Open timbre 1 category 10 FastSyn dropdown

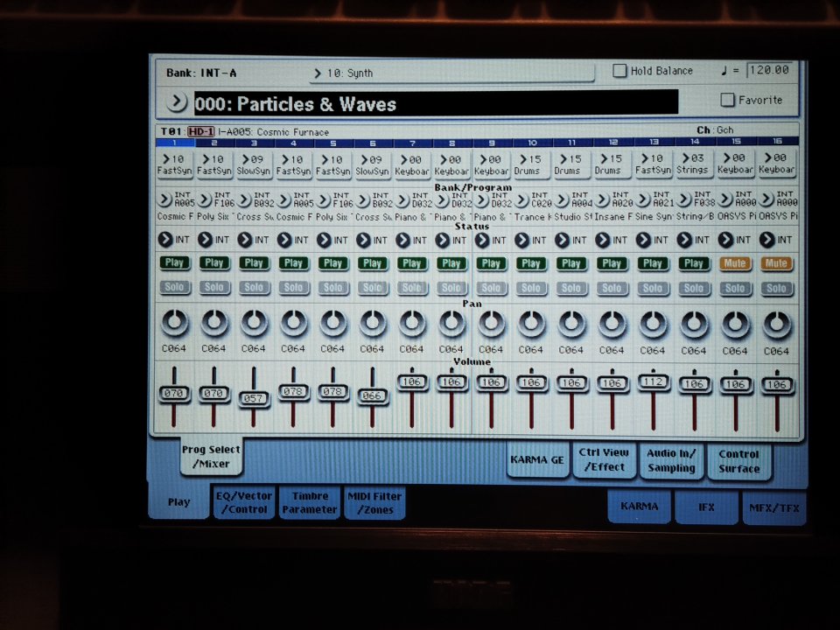click(174, 164)
